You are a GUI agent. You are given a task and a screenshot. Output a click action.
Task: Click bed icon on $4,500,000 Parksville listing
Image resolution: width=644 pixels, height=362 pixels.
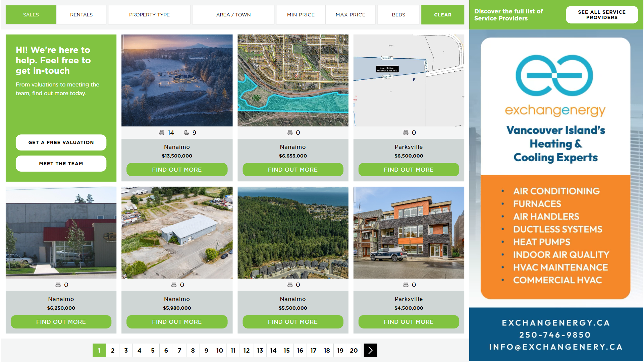coord(406,285)
